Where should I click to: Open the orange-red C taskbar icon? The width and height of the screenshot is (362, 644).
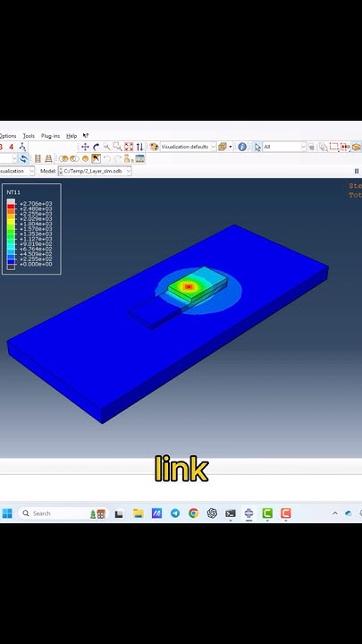[286, 513]
